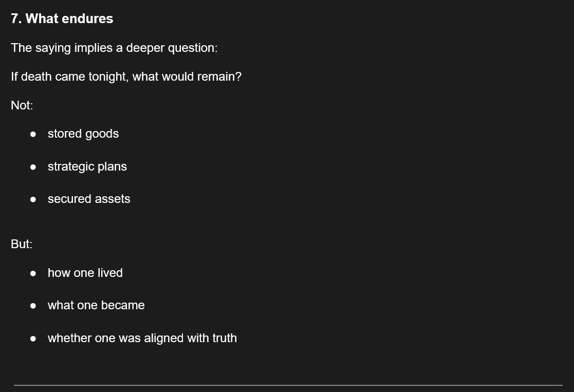Click "whether one was aligned with truth" text
The width and height of the screenshot is (574, 392).
(142, 339)
